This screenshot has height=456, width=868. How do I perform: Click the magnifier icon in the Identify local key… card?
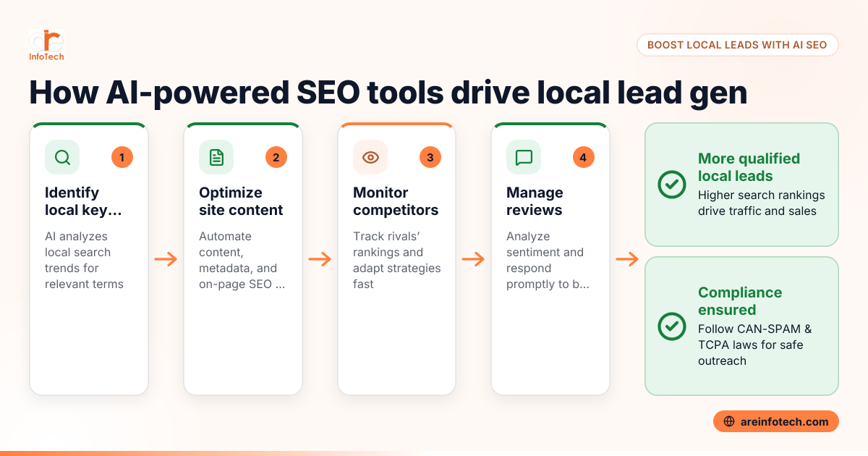tap(62, 157)
